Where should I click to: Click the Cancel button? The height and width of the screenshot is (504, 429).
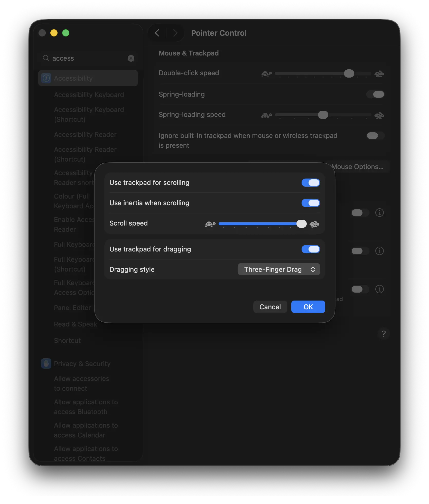(270, 307)
